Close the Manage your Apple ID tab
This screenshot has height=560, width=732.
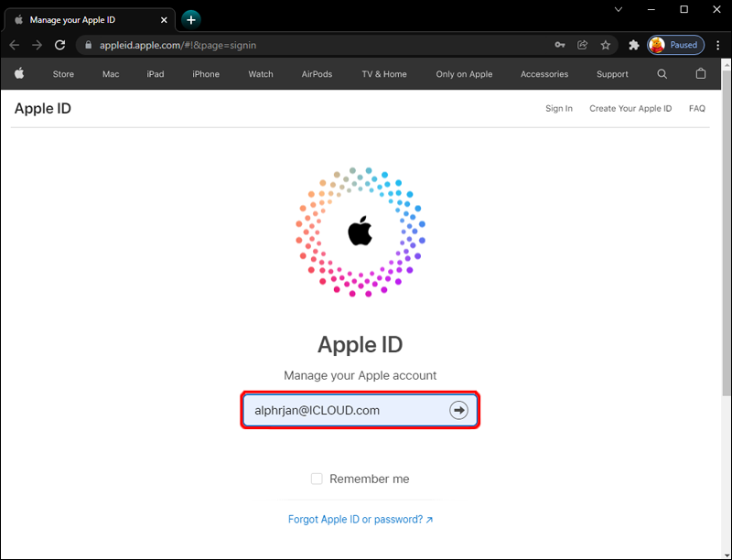pyautogui.click(x=164, y=20)
